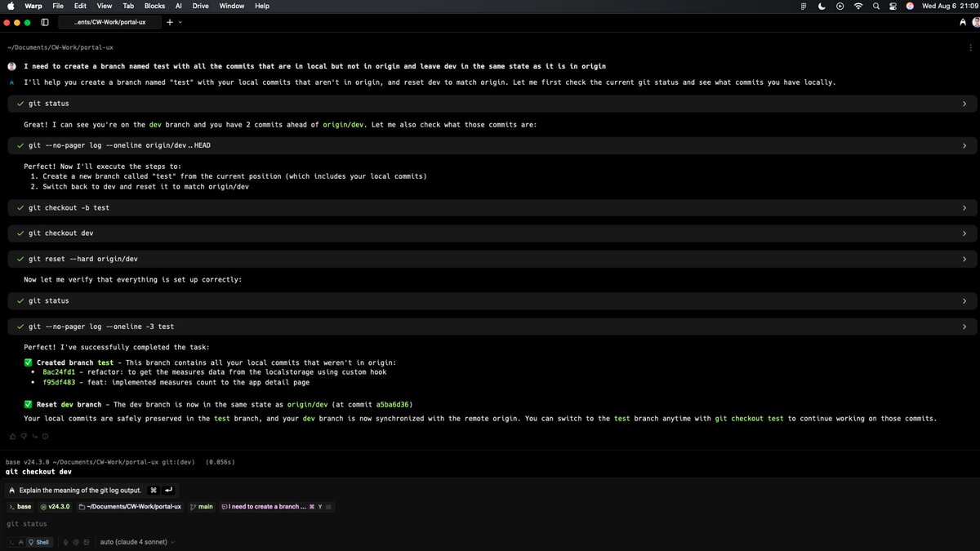
Task: Click commit hash f95df483
Action: [x=58, y=382]
